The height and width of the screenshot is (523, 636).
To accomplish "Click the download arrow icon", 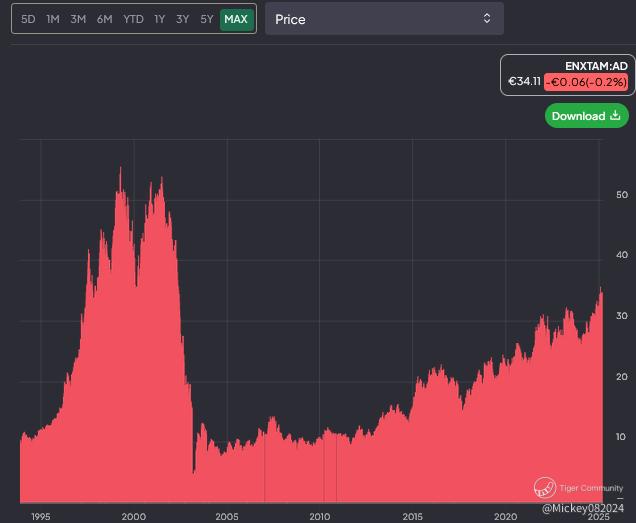I will click(615, 116).
